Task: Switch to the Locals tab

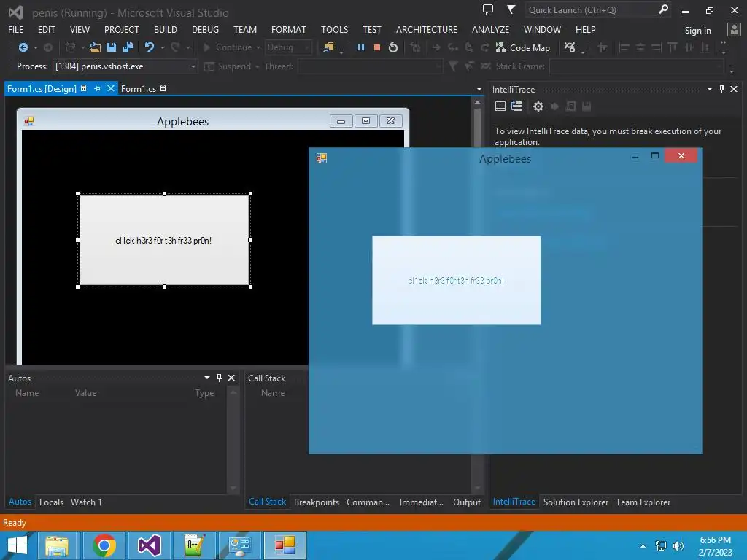Action: pos(52,502)
